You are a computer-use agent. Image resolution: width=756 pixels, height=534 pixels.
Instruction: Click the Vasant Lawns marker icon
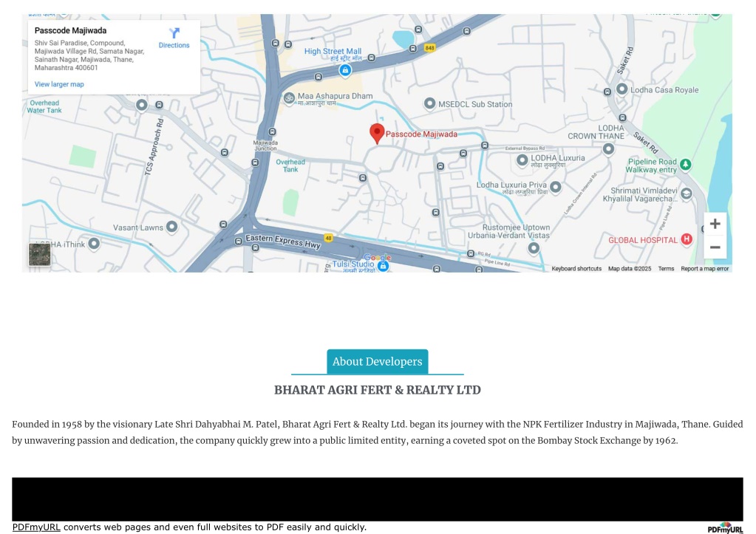(171, 227)
